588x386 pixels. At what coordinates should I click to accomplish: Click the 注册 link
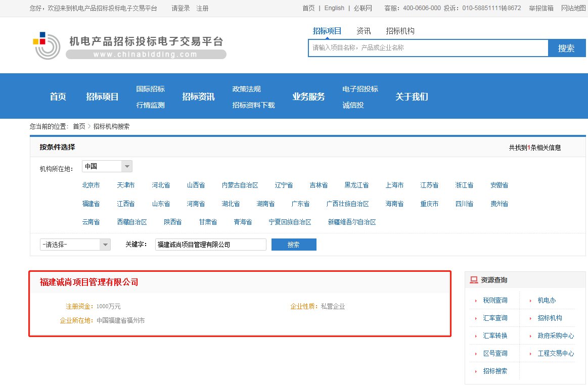pyautogui.click(x=203, y=8)
